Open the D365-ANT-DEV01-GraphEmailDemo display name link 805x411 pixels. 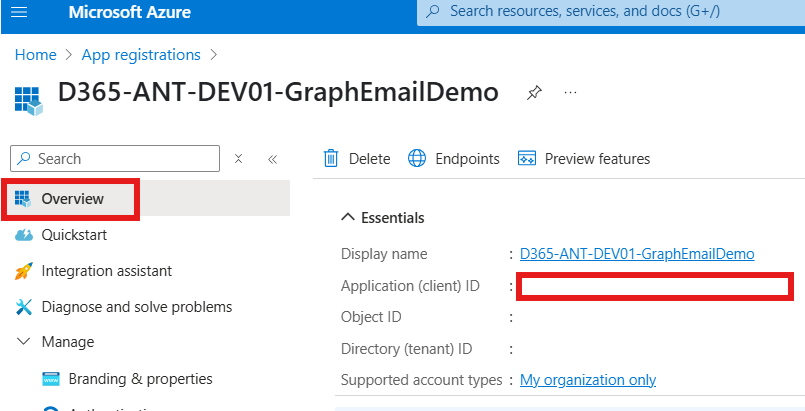point(637,254)
